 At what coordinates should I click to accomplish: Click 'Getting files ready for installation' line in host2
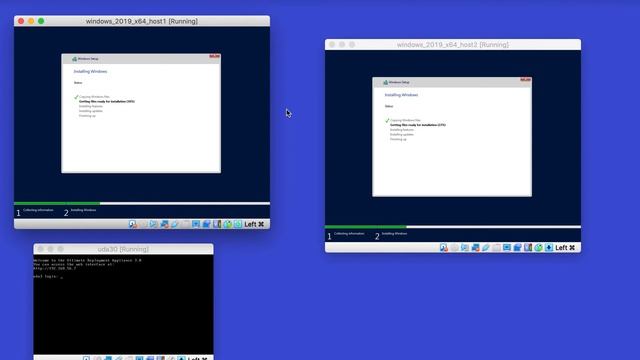(x=418, y=125)
